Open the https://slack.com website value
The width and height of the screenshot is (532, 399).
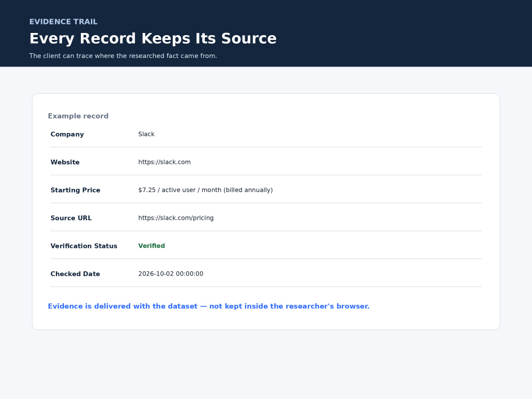coord(164,162)
